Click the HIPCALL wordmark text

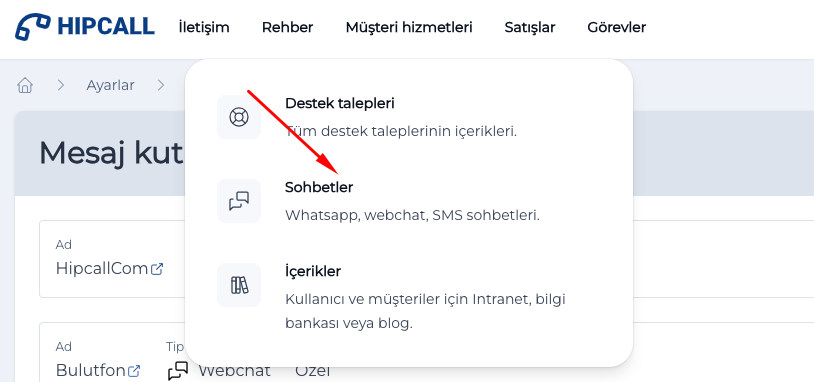[106, 26]
